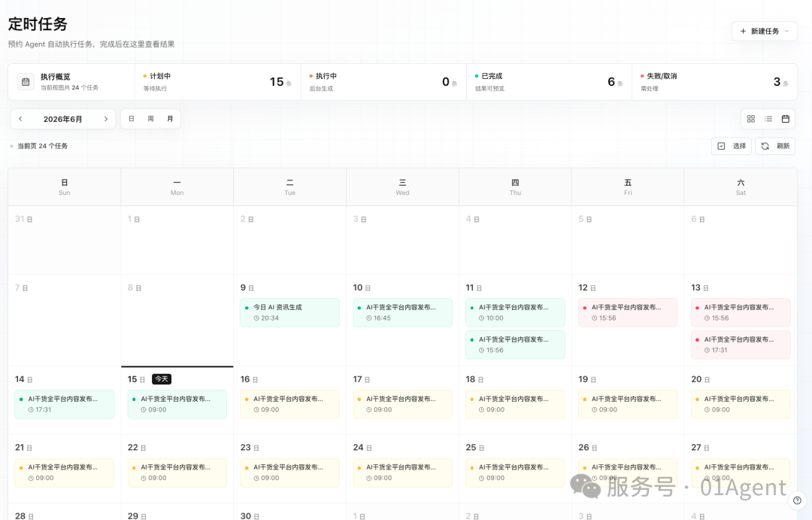Open 今日 AI 资讯生成 task on the 9th
Image resolution: width=812 pixels, height=520 pixels.
tap(289, 312)
